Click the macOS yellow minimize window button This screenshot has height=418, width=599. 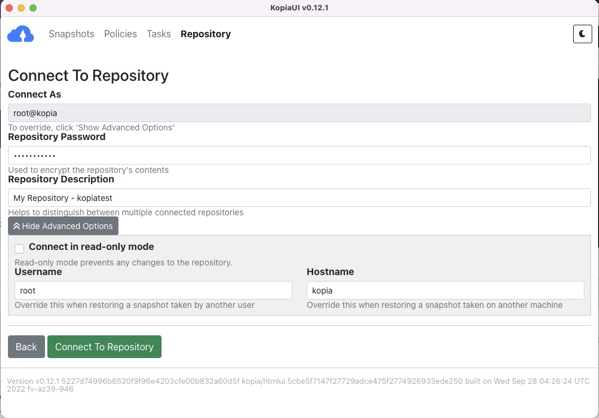point(21,8)
